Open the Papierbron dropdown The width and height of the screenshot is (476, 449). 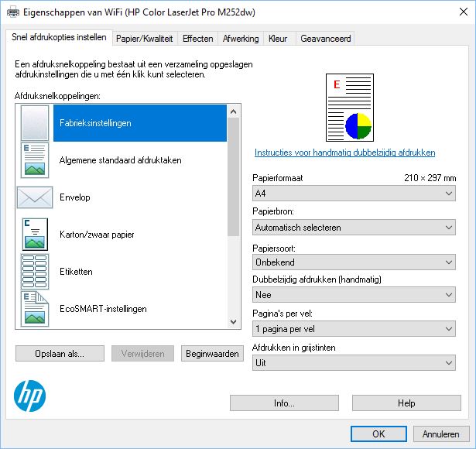click(x=354, y=228)
